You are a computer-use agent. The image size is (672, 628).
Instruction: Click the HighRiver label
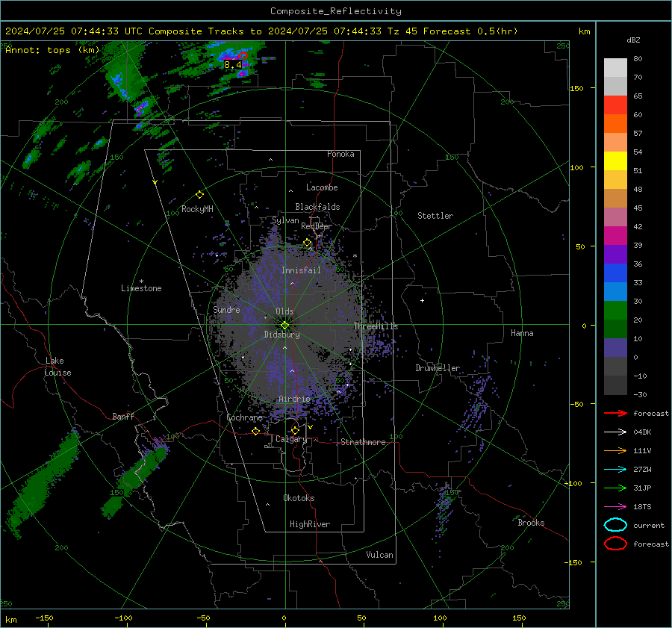[x=310, y=524]
